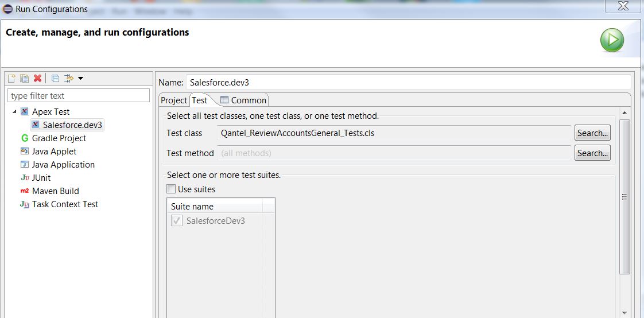The height and width of the screenshot is (318, 644).
Task: Switch to the Project tab
Action: click(174, 100)
